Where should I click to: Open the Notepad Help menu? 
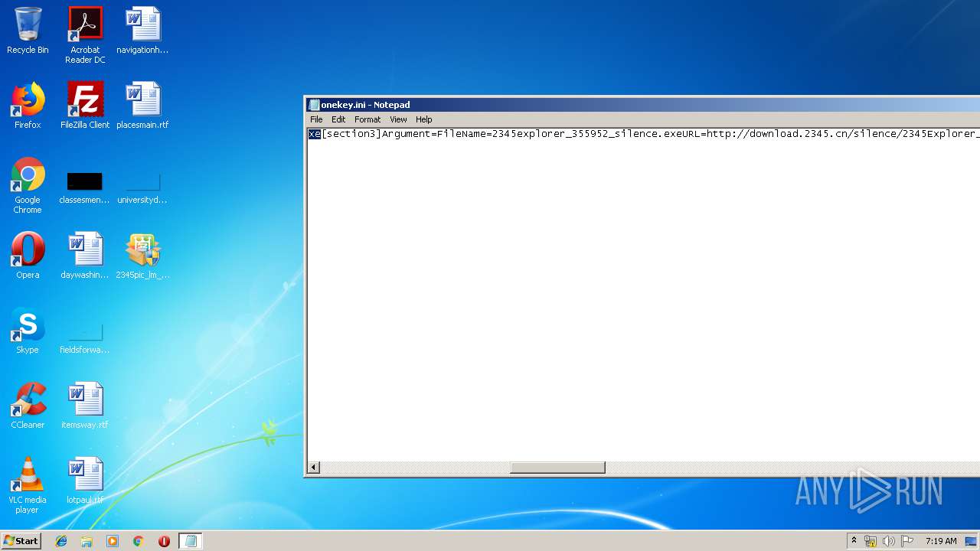[424, 119]
